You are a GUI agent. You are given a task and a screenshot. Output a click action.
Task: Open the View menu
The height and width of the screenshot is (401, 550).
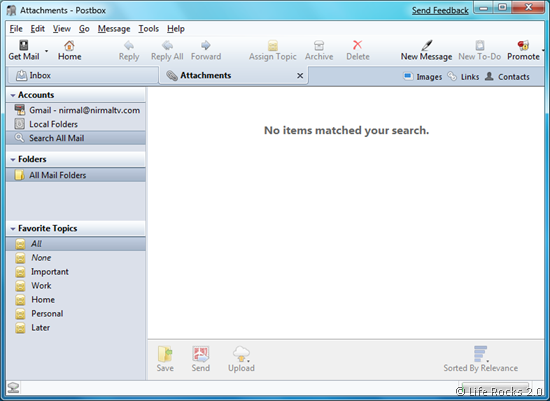[x=62, y=29]
